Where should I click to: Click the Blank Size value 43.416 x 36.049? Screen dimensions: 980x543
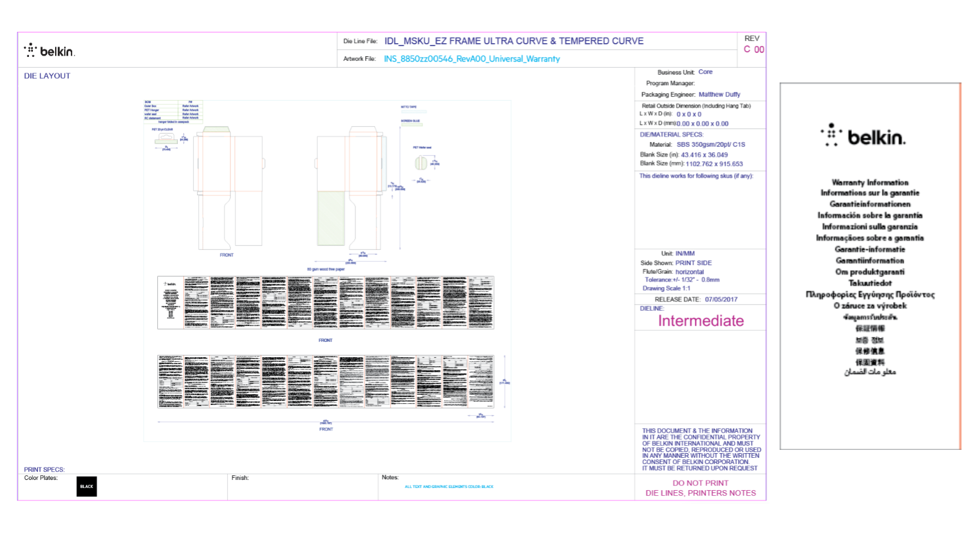(704, 154)
